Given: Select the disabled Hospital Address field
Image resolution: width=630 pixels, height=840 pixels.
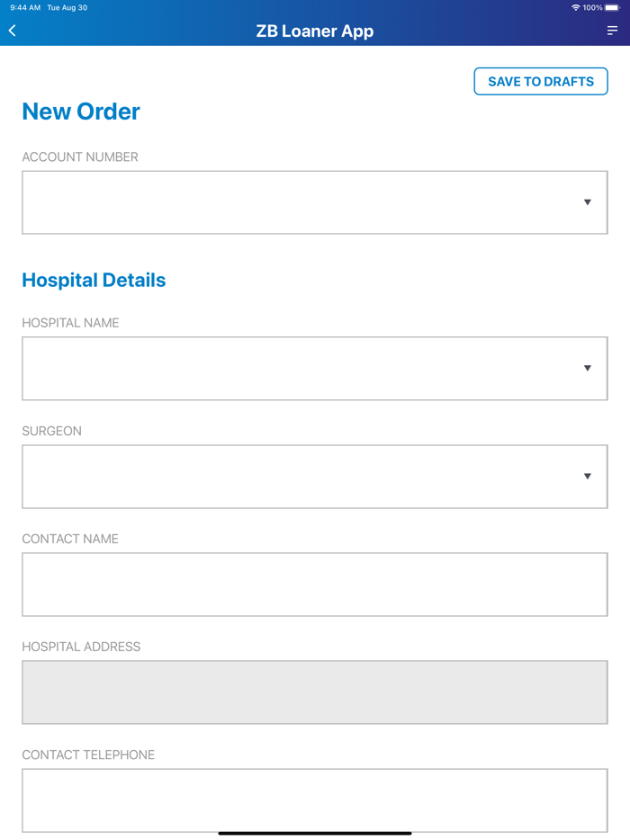Looking at the screenshot, I should click(x=315, y=693).
